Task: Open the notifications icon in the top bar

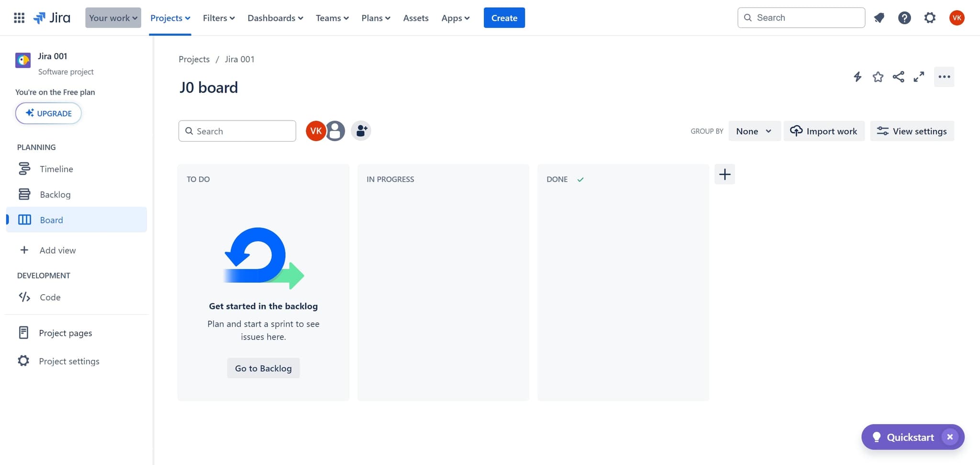Action: coord(879,18)
